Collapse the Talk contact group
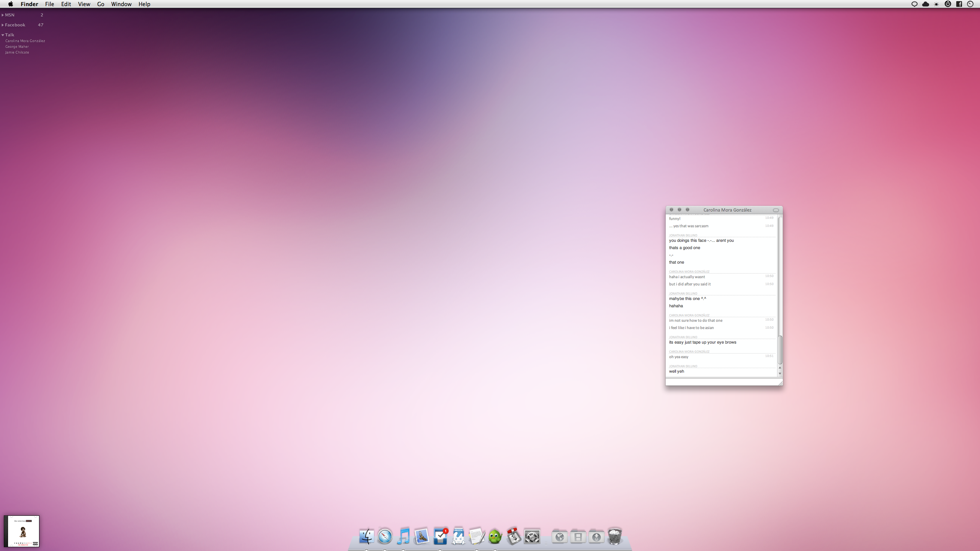980x551 pixels. (x=3, y=35)
